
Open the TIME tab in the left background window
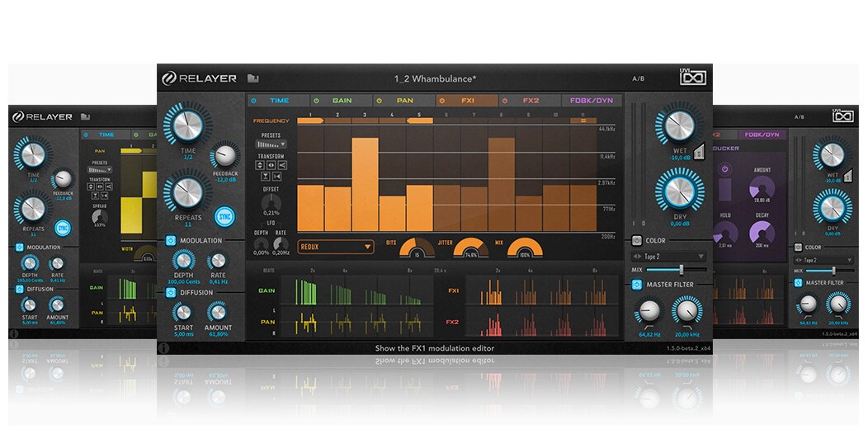pos(105,134)
